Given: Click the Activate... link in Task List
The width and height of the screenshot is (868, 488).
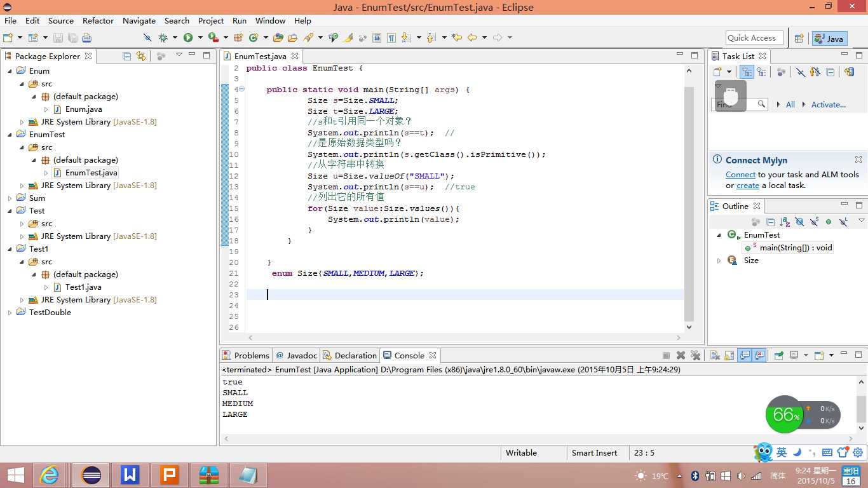Looking at the screenshot, I should point(828,105).
